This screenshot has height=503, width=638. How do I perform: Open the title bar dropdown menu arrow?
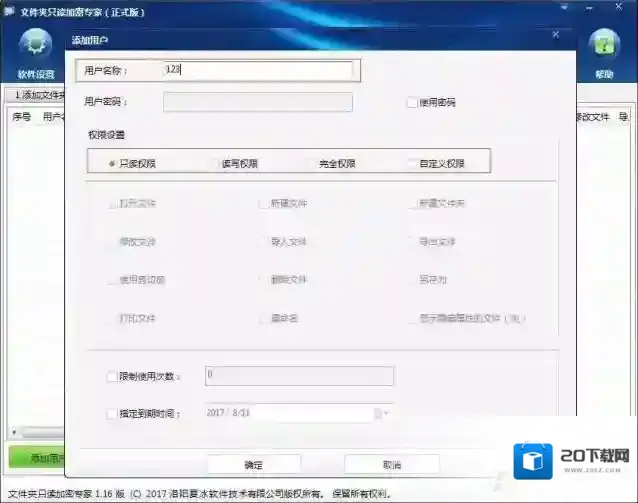[x=564, y=7]
